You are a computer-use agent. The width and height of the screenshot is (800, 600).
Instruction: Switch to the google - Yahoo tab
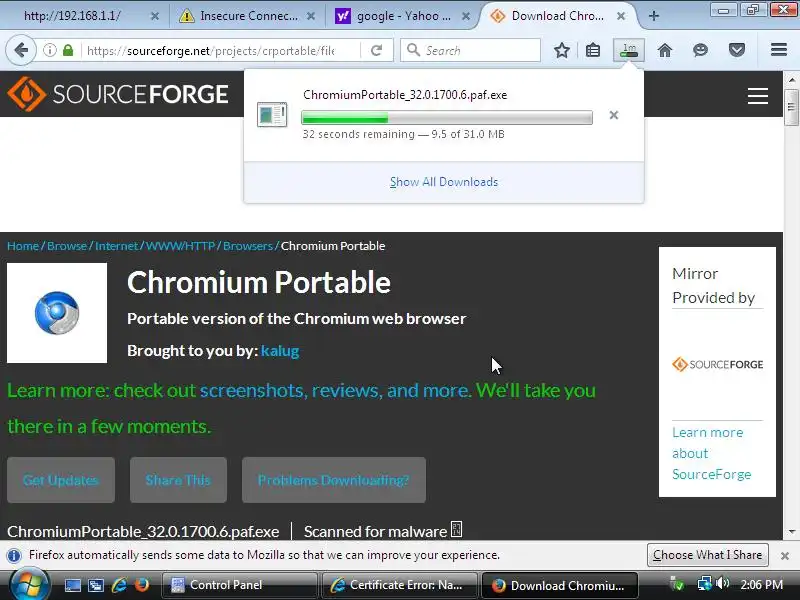click(403, 16)
